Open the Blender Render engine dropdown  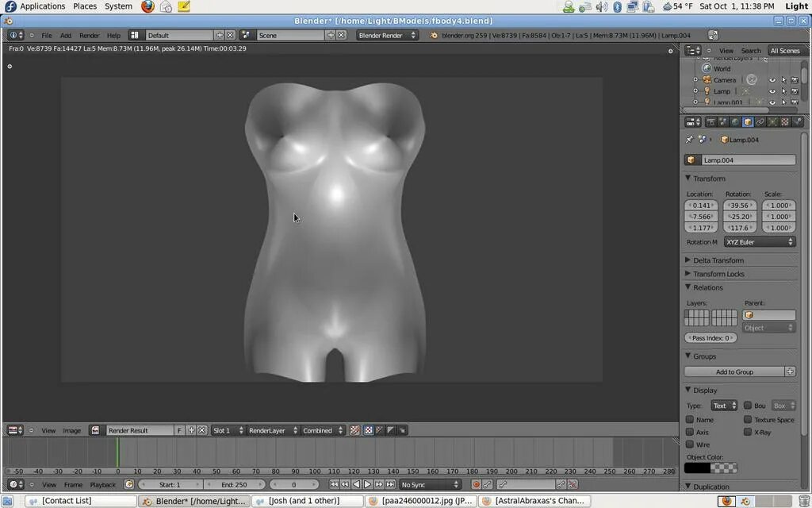point(387,35)
